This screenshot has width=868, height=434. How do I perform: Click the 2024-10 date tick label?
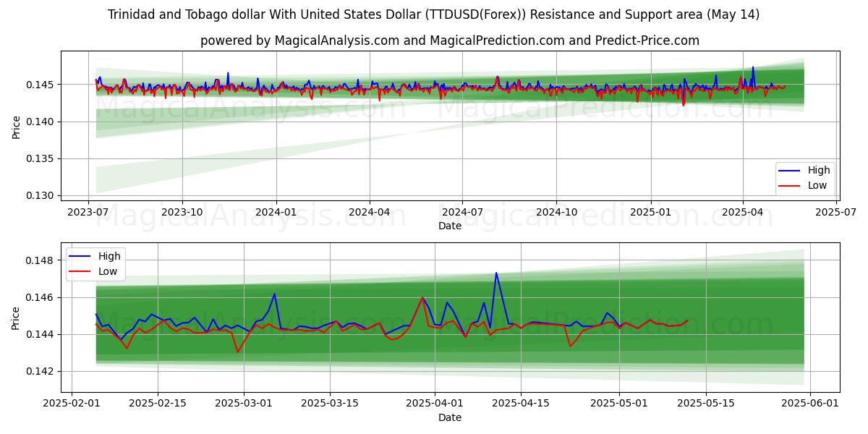[x=556, y=212]
